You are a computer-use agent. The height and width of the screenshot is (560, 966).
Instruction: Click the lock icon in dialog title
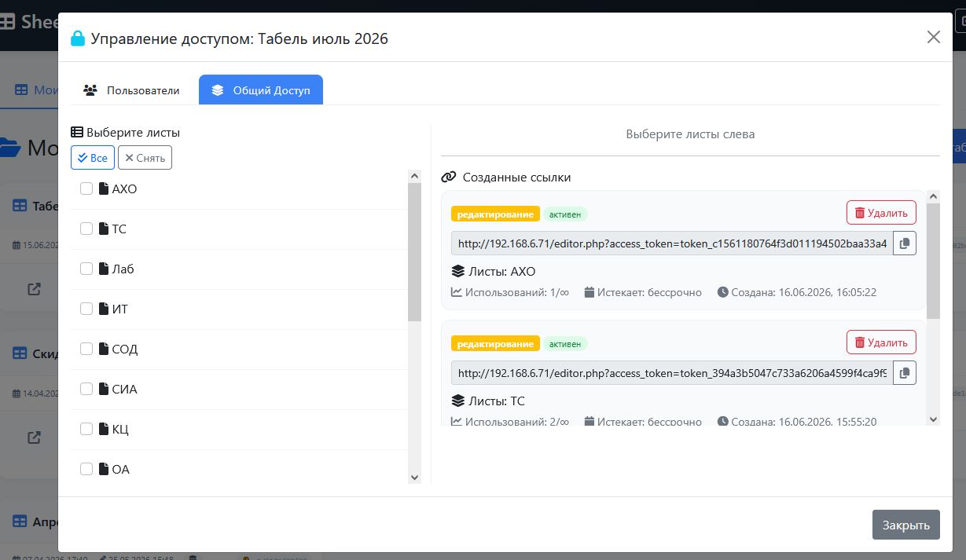point(78,38)
